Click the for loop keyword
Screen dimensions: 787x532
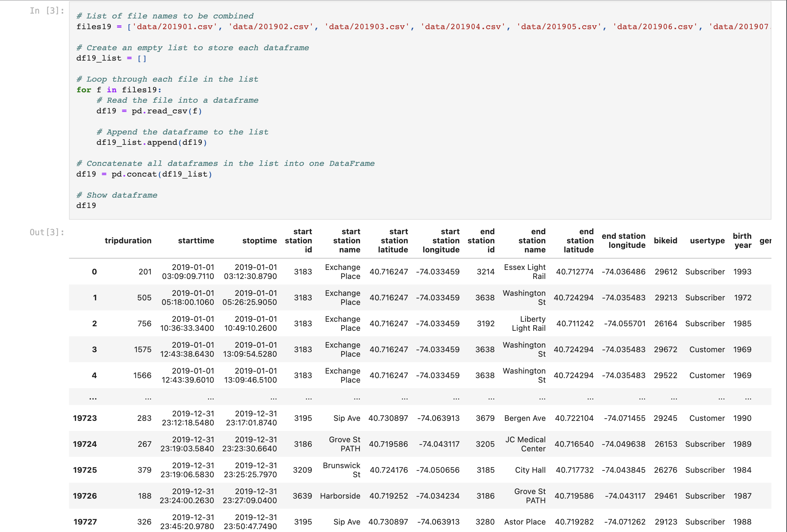84,90
